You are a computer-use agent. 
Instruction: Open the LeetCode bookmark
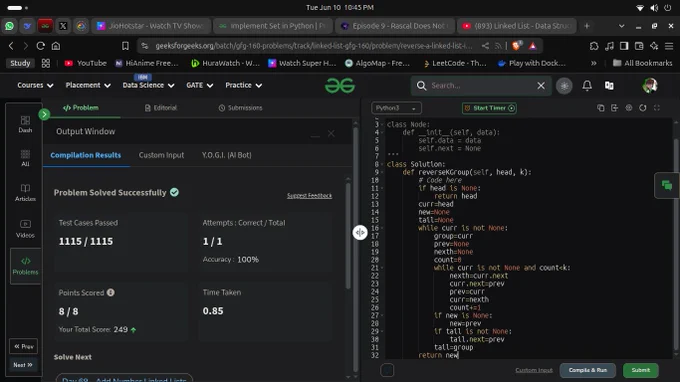[x=454, y=63]
